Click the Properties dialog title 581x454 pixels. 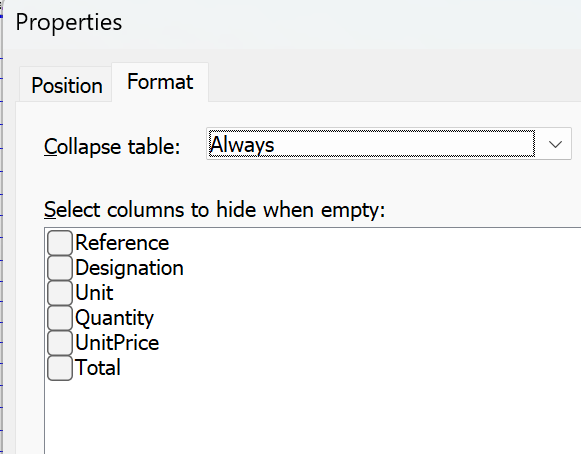69,22
